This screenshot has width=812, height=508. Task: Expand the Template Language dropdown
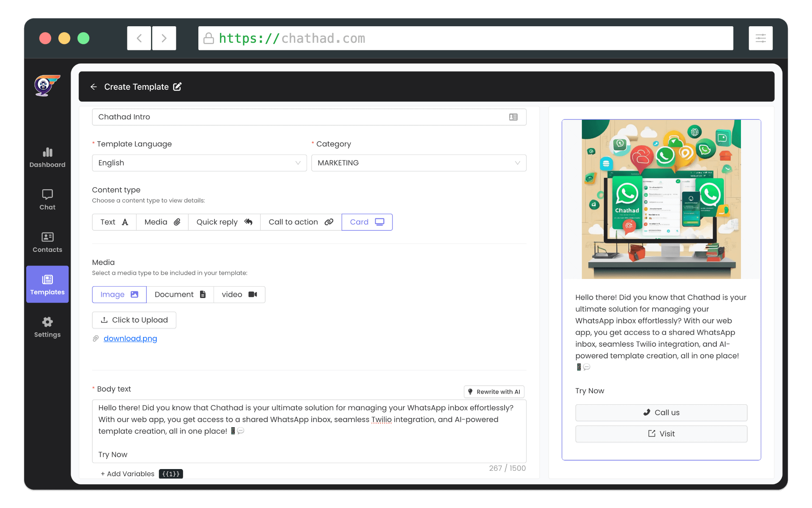(x=199, y=163)
